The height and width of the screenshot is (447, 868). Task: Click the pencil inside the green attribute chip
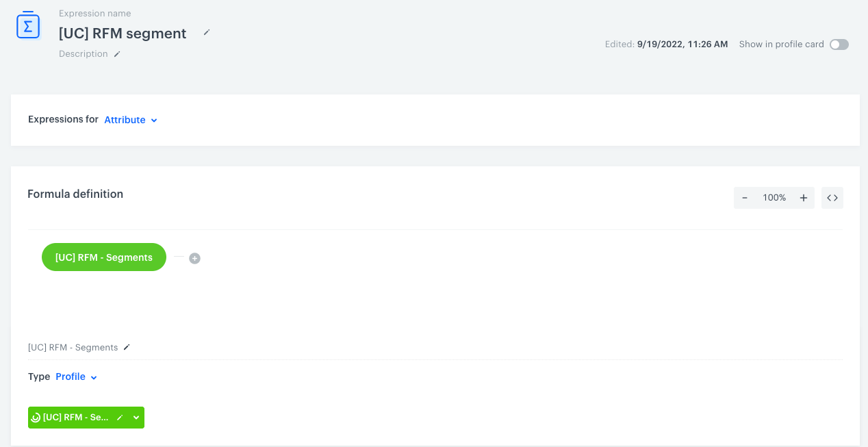(x=120, y=417)
